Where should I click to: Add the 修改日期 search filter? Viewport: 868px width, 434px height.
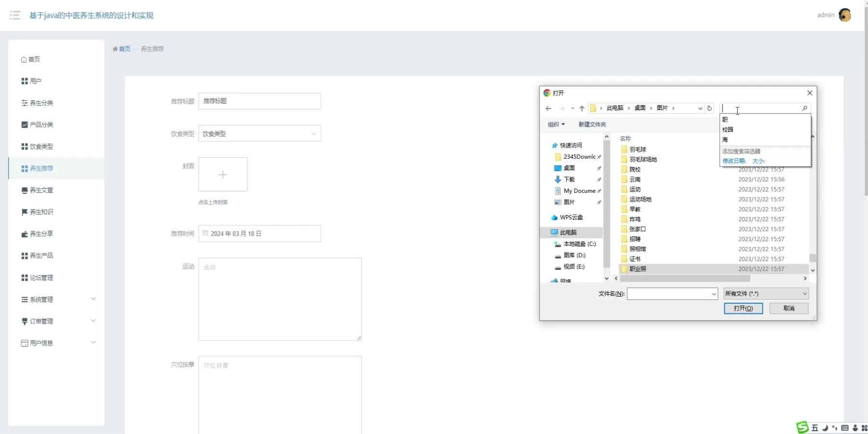click(734, 161)
